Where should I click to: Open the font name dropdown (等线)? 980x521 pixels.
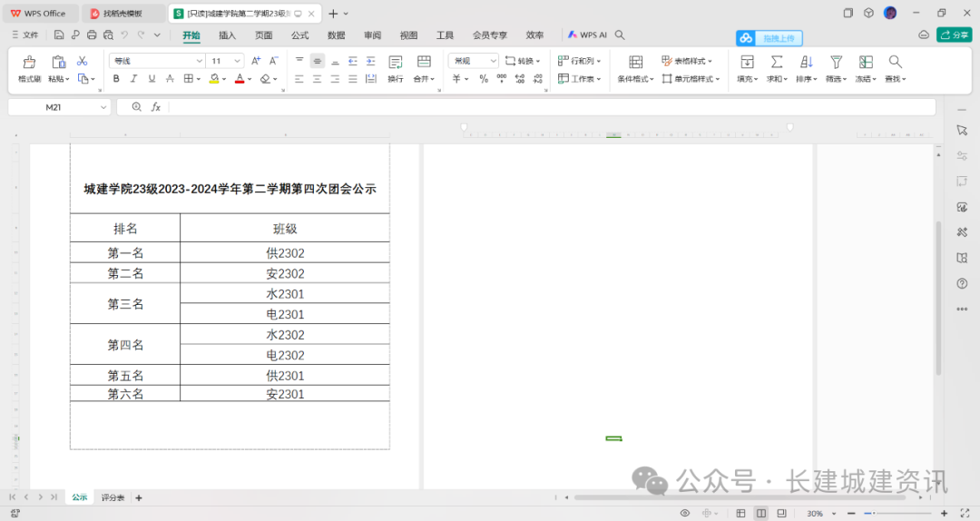coord(200,61)
